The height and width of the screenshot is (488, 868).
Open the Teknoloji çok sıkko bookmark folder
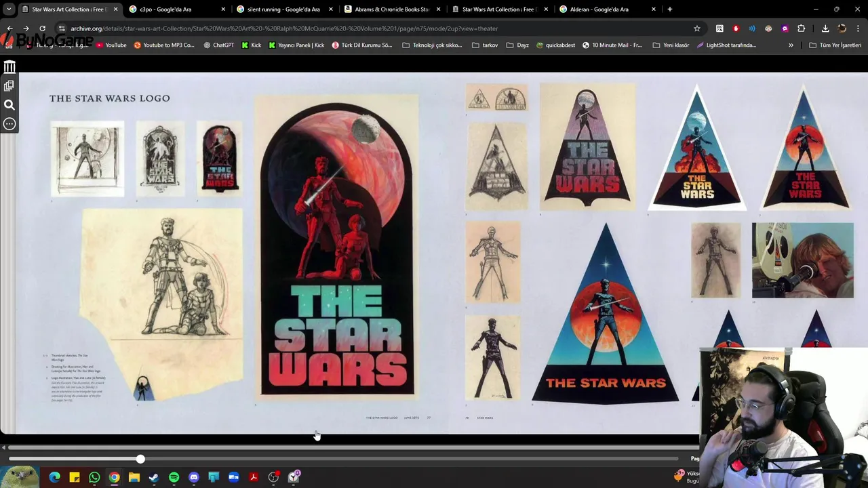[432, 45]
